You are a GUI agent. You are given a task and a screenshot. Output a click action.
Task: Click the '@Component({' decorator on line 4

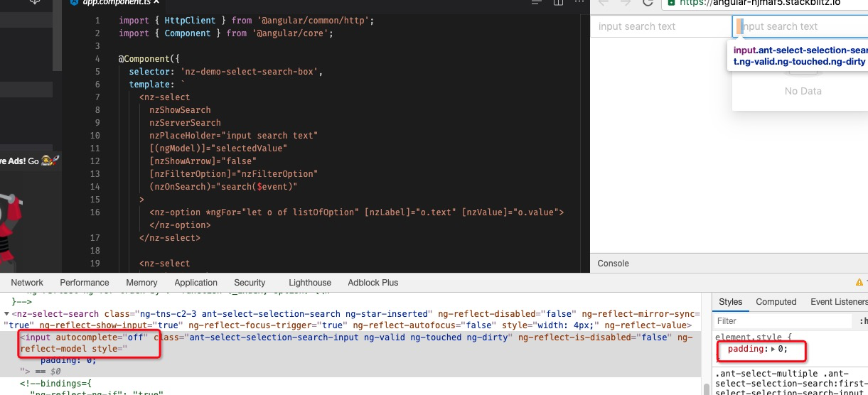click(x=149, y=59)
